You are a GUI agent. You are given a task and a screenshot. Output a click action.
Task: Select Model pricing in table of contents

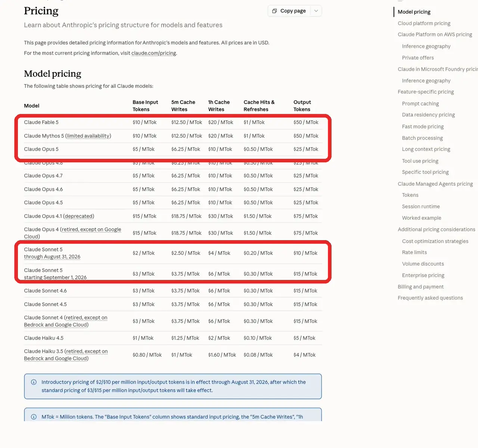[414, 12]
